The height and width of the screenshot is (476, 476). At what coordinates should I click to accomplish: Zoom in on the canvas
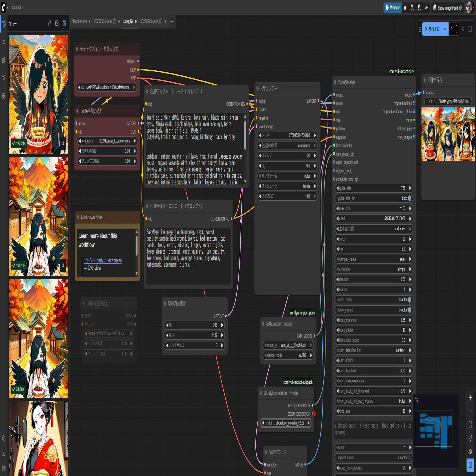point(470,398)
